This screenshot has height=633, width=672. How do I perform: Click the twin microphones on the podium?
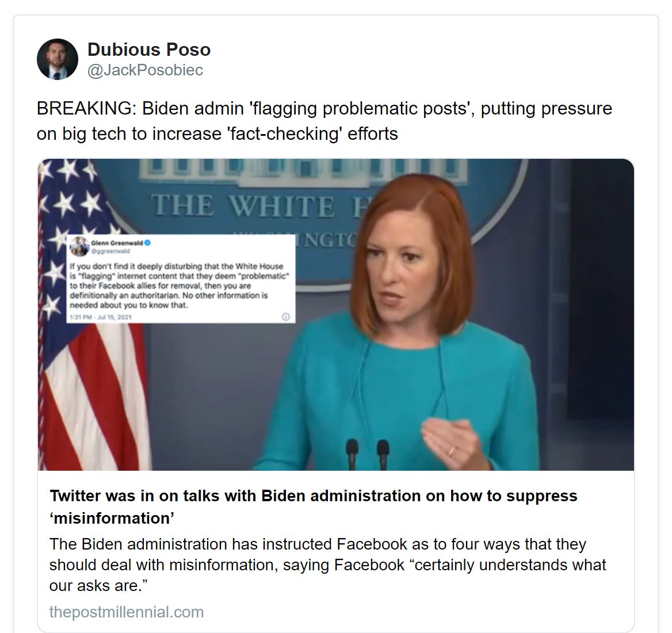point(367,454)
